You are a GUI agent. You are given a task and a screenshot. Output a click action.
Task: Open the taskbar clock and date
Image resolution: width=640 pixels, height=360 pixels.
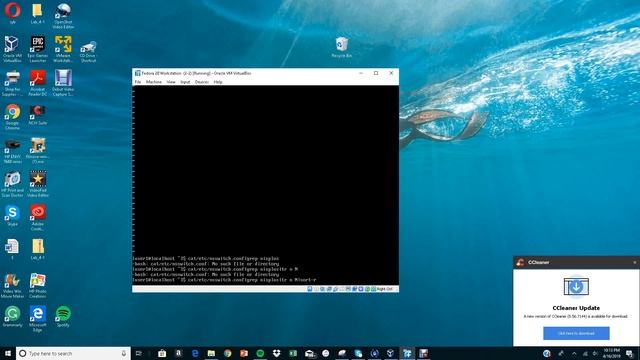[x=611, y=353]
